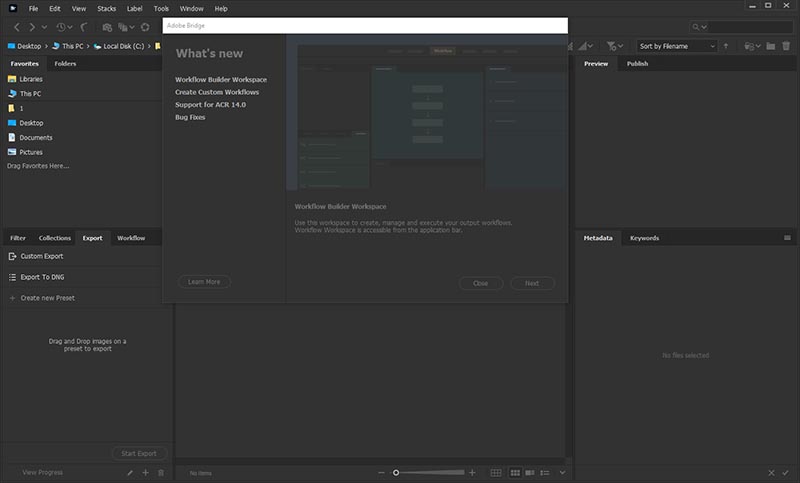This screenshot has width=800, height=483.
Task: Click the delete preset trash icon
Action: [161, 473]
